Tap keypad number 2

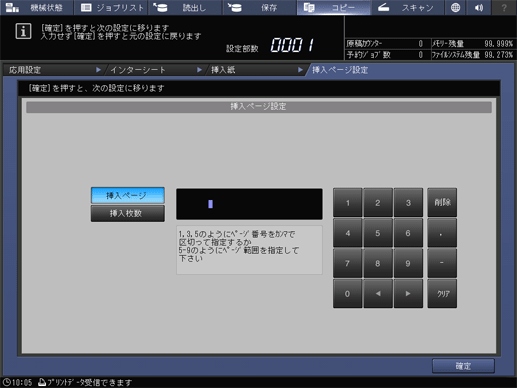point(378,203)
